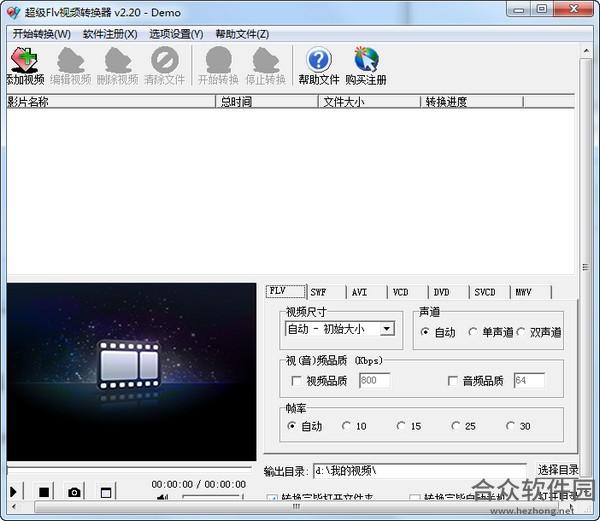The width and height of the screenshot is (600, 521).
Task: Minimize the converter window
Action: 518,9
